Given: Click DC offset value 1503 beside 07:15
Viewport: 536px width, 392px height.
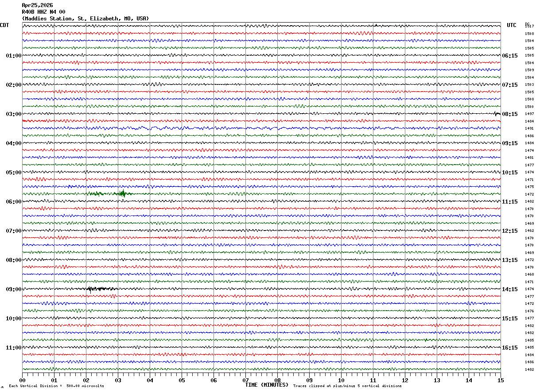Looking at the screenshot, I should pos(529,85).
